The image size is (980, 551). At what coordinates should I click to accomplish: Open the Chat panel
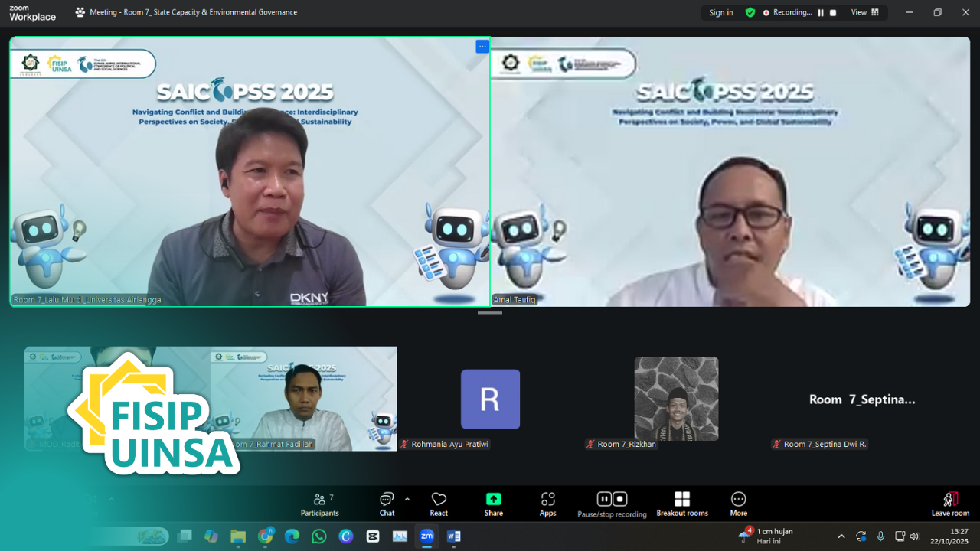point(387,502)
